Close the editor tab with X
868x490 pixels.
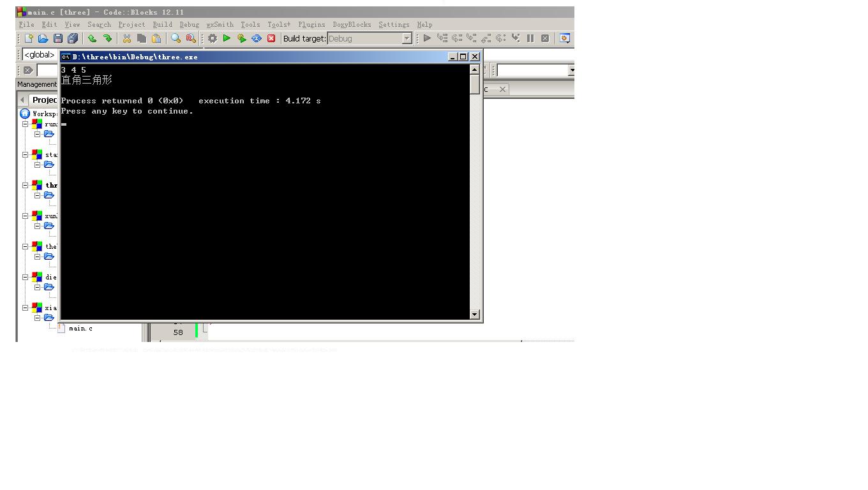(x=502, y=89)
